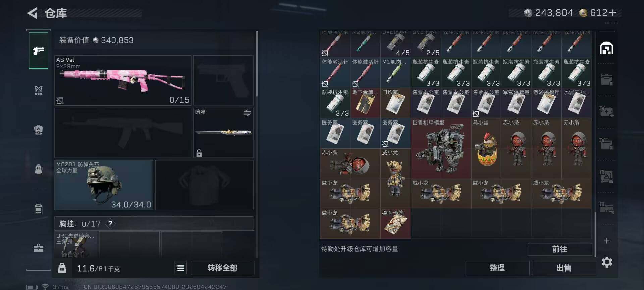Open the briefcase safe-box category in left sidebar
This screenshot has width=644, height=290.
coord(39,248)
